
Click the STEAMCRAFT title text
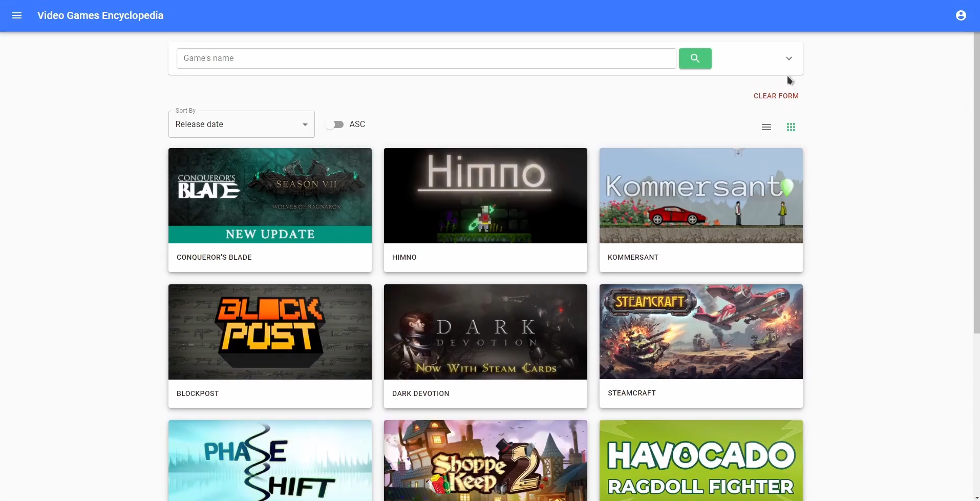631,393
